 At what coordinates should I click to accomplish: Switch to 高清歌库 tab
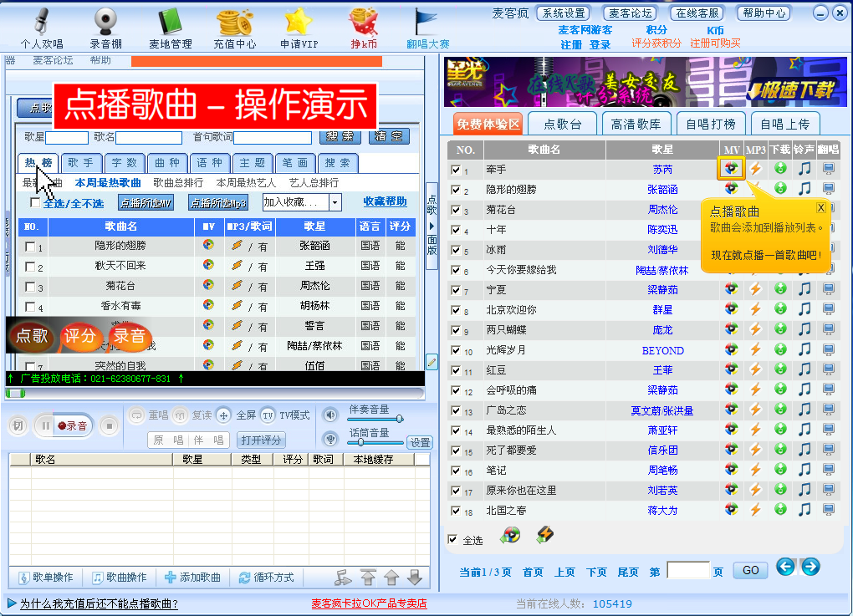point(636,124)
